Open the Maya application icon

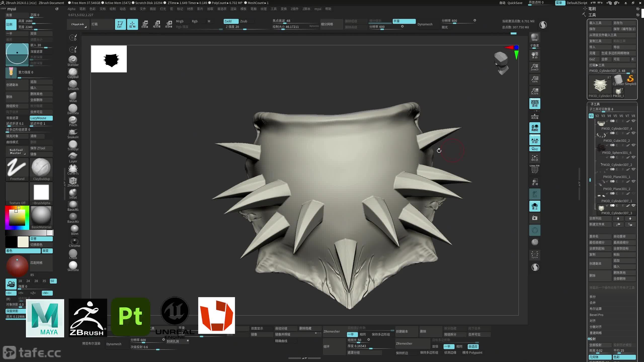point(45,318)
